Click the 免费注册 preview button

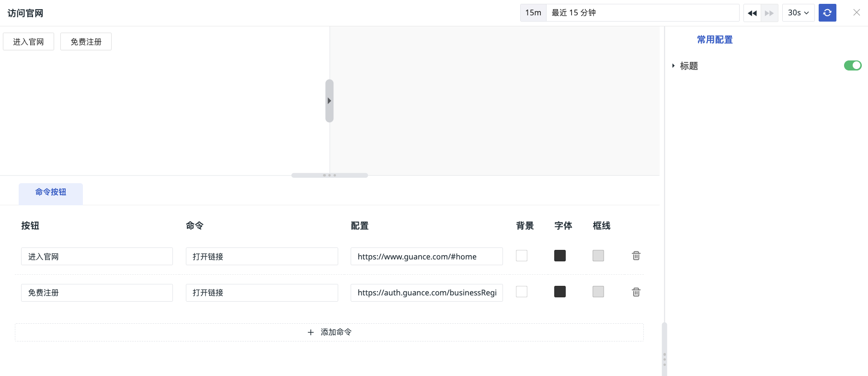point(86,42)
